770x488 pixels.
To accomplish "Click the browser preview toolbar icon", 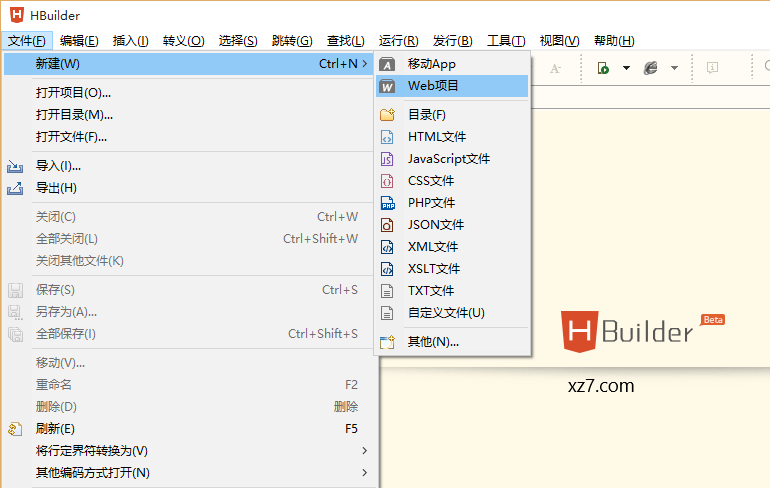I will pyautogui.click(x=651, y=68).
